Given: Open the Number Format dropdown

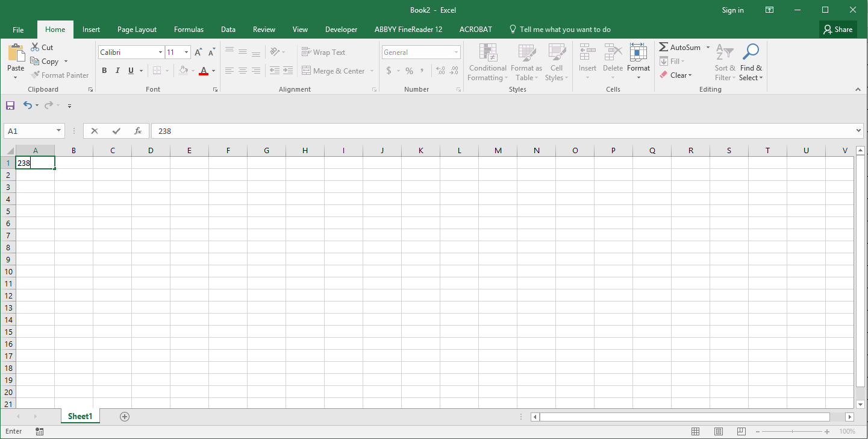Looking at the screenshot, I should (455, 52).
